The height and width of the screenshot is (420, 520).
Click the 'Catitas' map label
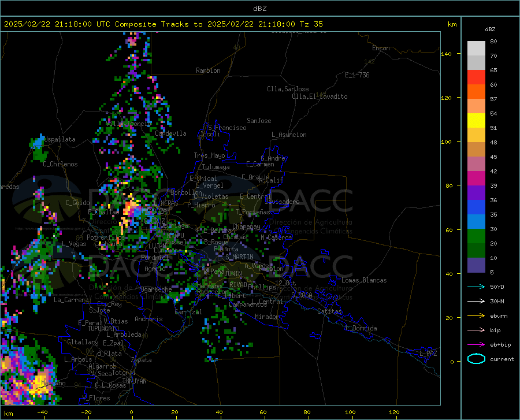click(329, 311)
